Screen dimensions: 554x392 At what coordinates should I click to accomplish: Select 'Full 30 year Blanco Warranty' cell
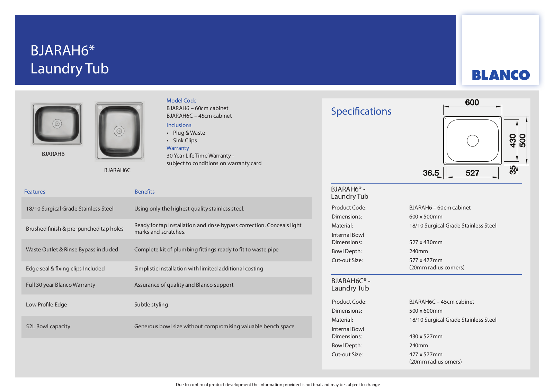[61, 285]
